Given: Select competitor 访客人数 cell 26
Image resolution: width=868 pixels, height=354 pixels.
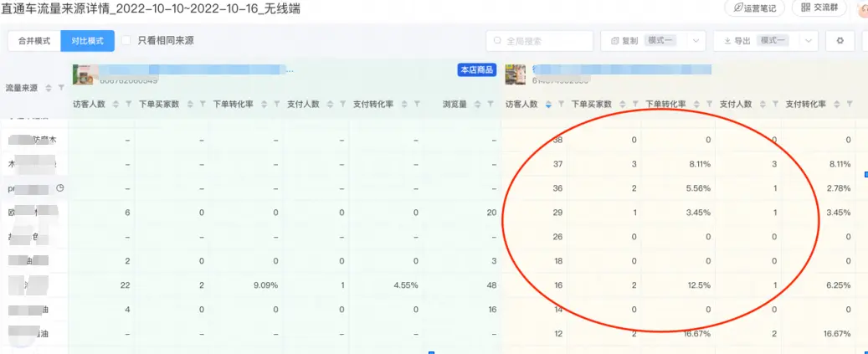Looking at the screenshot, I should 558,237.
